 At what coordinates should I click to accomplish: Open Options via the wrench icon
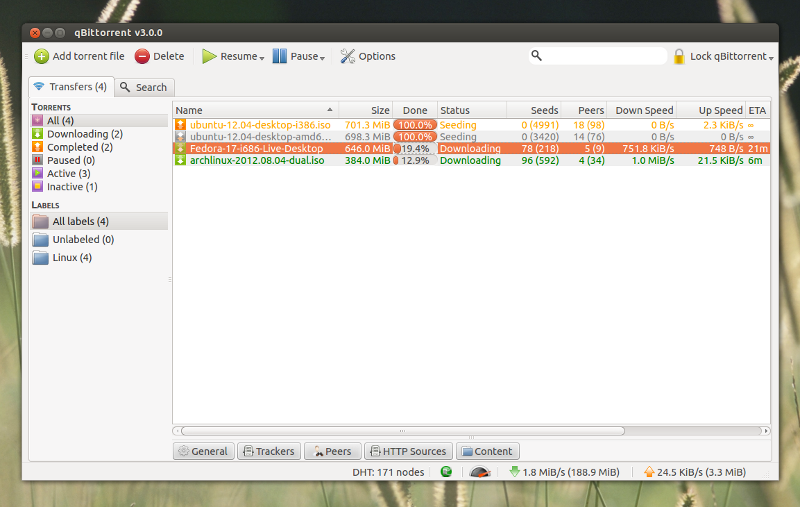347,57
